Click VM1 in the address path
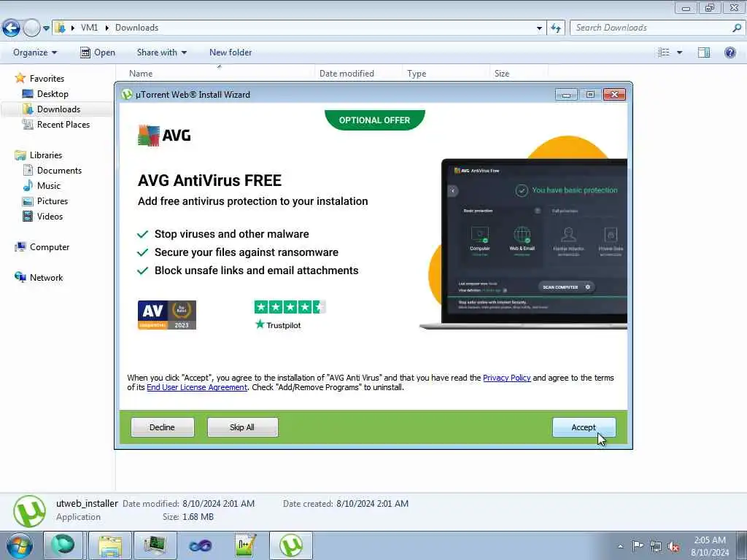The width and height of the screenshot is (747, 560). point(89,28)
